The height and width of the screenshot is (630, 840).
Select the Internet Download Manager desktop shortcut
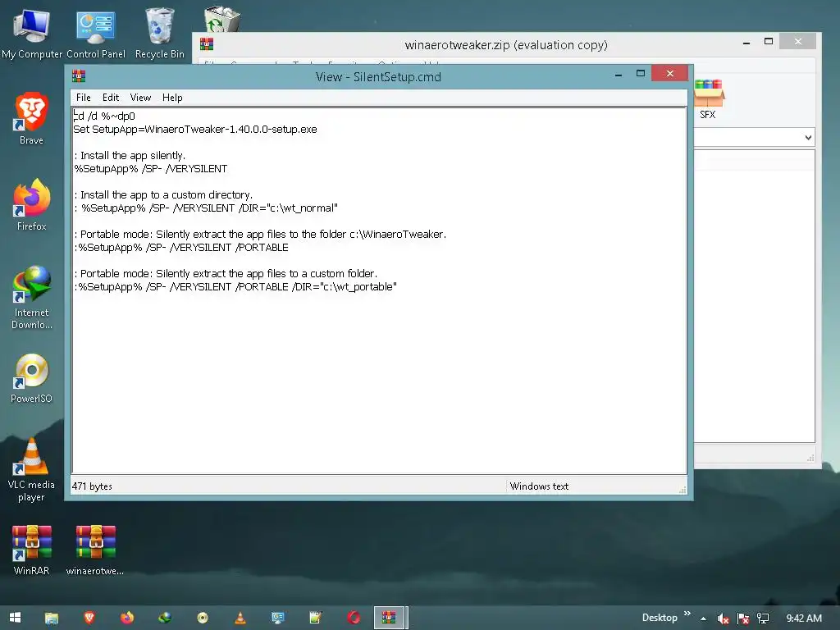32,298
